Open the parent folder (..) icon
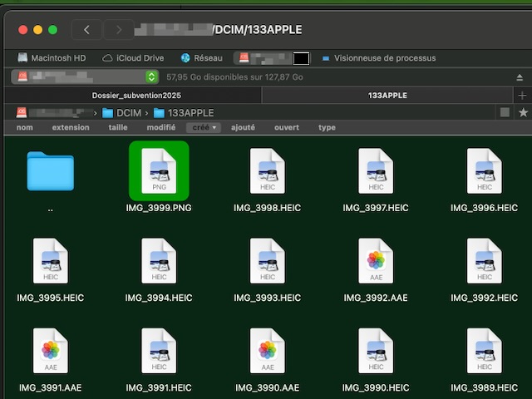 51,171
